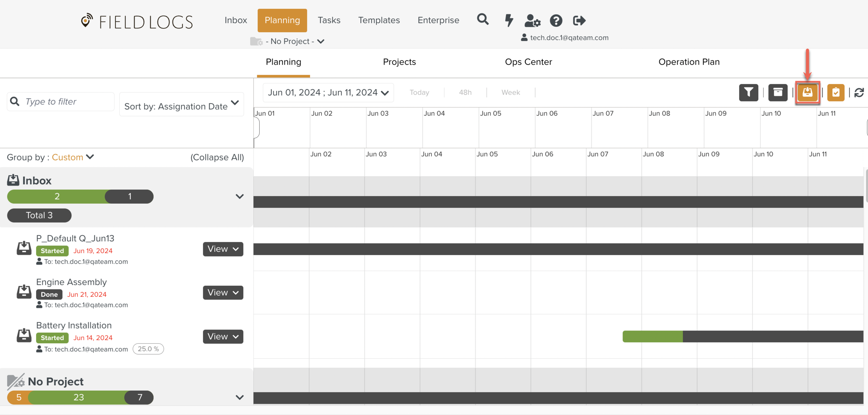Open the date range dropdown

(328, 92)
